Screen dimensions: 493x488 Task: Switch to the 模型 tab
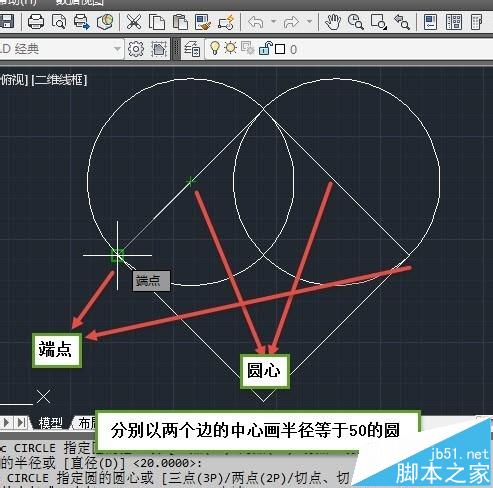[x=51, y=423]
